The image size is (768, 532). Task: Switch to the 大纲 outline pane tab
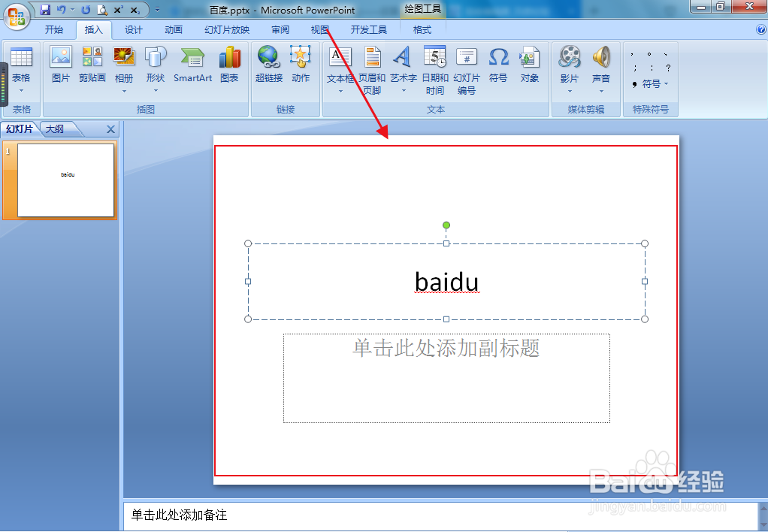[x=55, y=128]
